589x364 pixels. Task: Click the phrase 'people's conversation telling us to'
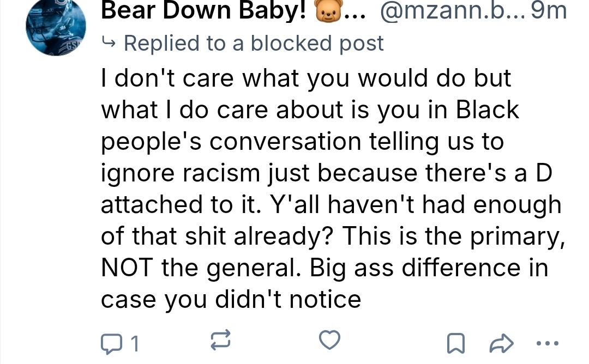tap(302, 141)
